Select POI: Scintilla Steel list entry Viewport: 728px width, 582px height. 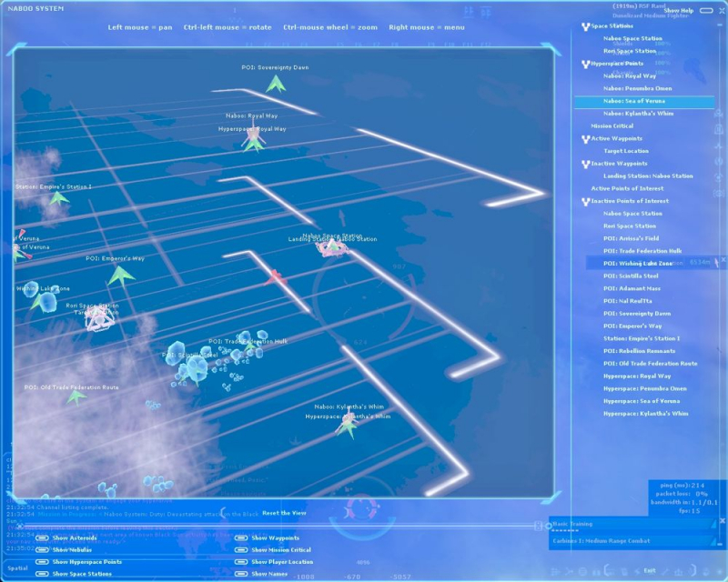tap(631, 276)
